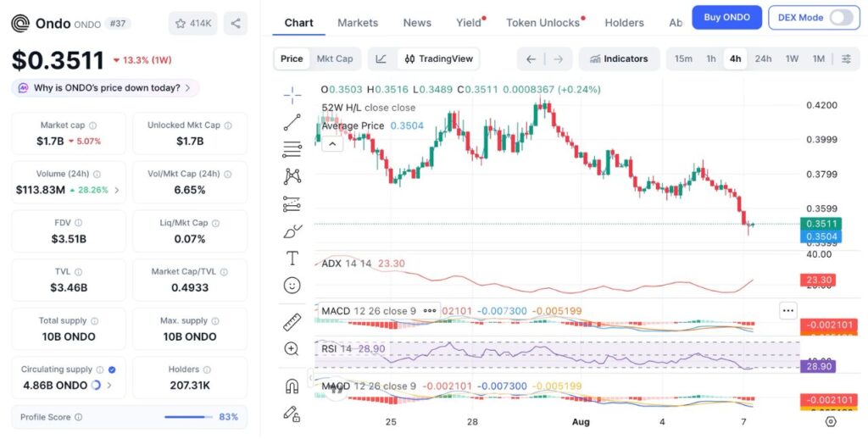
Task: Collapse the indicator legend chevron
Action: 332,144
